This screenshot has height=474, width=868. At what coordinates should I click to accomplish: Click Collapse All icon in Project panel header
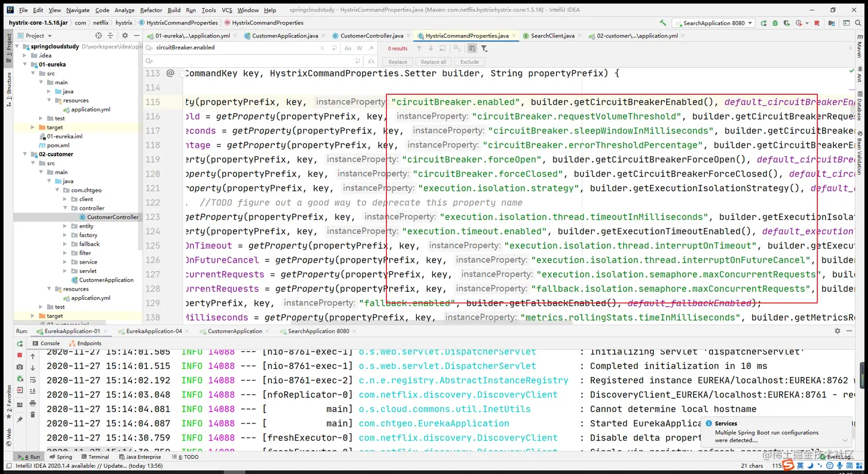point(110,36)
